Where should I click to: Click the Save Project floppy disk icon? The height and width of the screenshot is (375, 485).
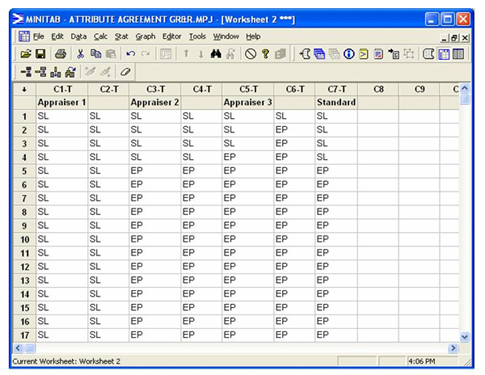[40, 54]
